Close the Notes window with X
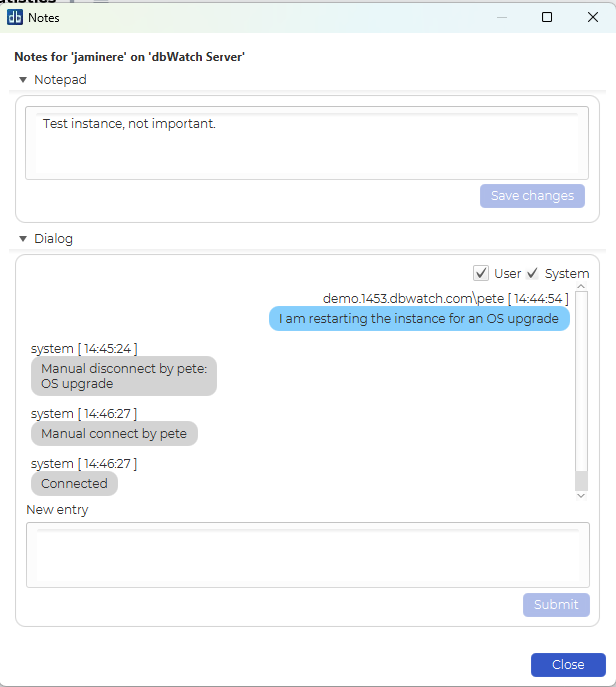This screenshot has width=616, height=687. coord(592,17)
